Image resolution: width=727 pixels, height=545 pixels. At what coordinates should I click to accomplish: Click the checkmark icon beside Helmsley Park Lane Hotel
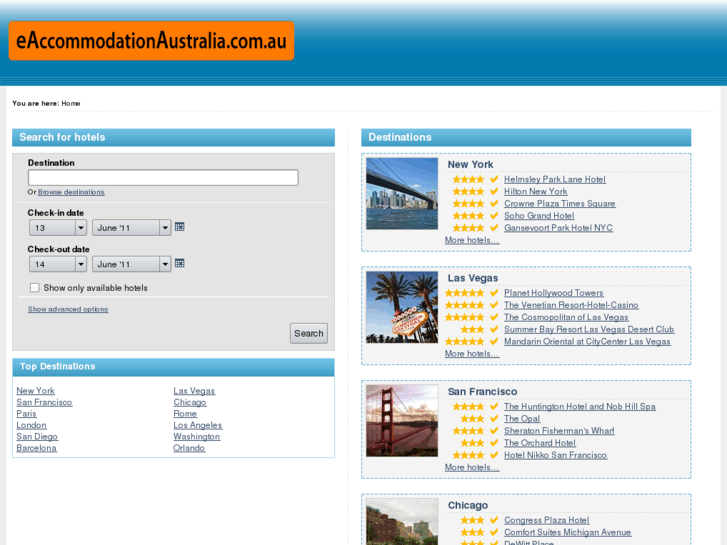[x=494, y=179]
